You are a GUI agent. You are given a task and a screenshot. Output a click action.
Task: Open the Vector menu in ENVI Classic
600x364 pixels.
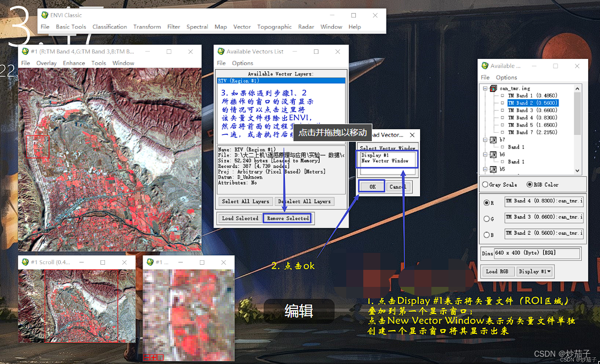(242, 27)
